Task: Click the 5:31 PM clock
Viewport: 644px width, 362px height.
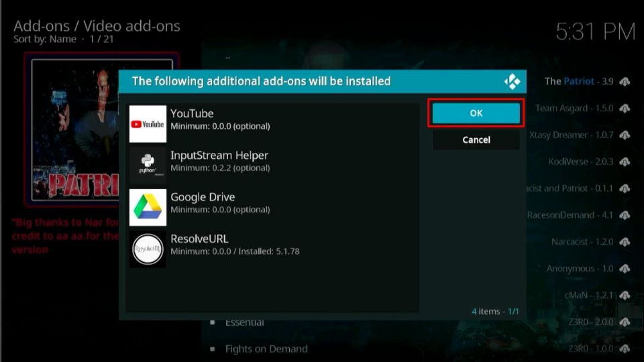Action: click(596, 32)
